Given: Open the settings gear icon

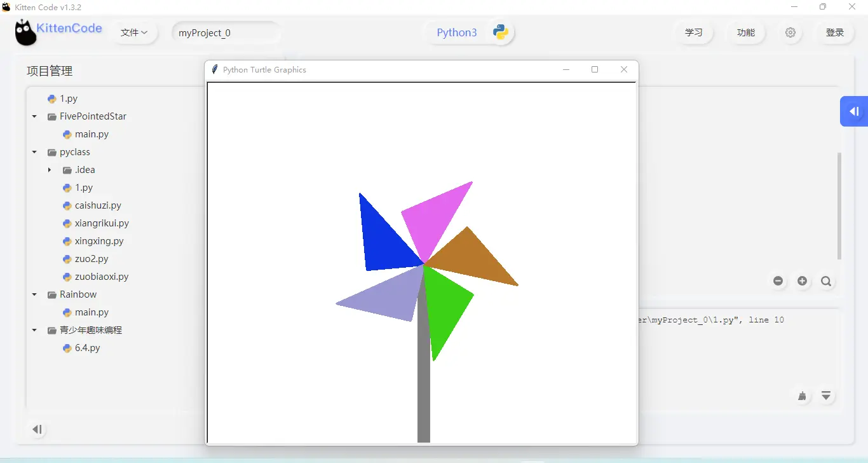Looking at the screenshot, I should point(790,32).
